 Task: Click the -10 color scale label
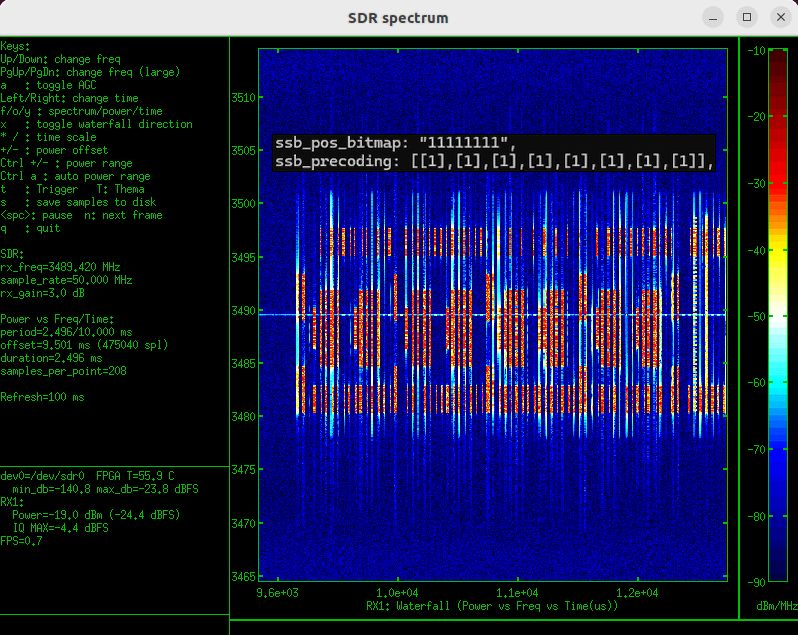pos(756,50)
